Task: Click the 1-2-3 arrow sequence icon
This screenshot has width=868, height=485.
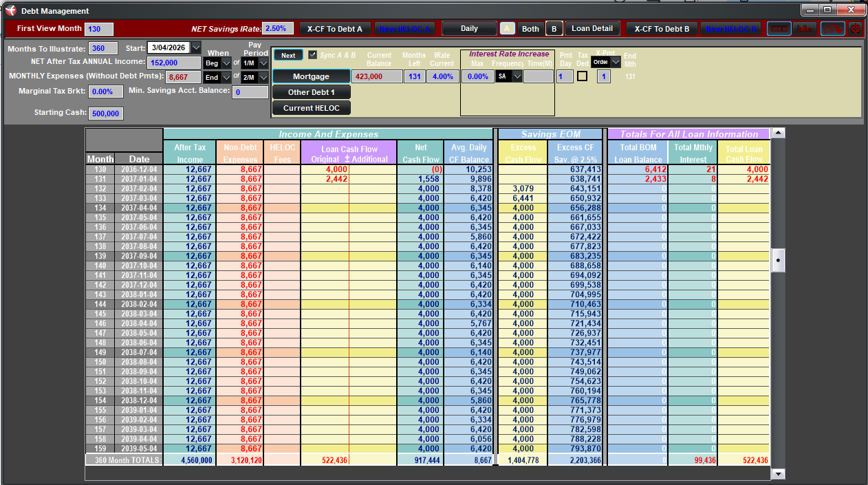Action: [832, 28]
